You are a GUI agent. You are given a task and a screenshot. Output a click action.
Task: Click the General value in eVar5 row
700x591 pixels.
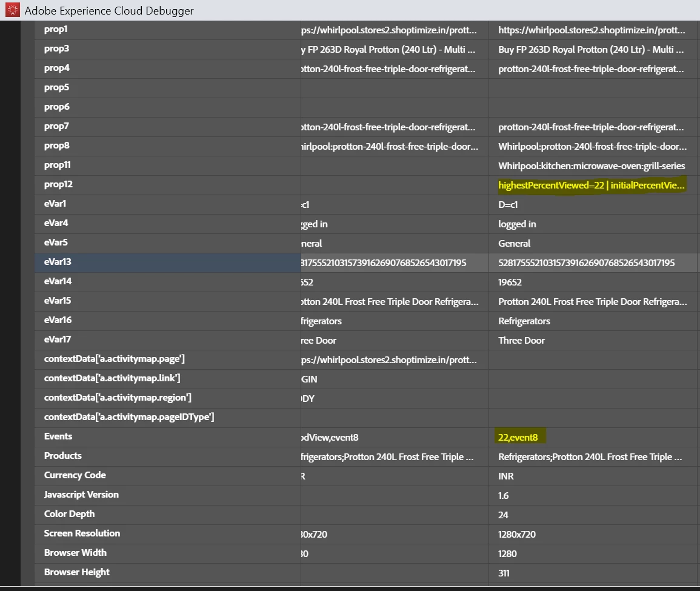pos(515,244)
